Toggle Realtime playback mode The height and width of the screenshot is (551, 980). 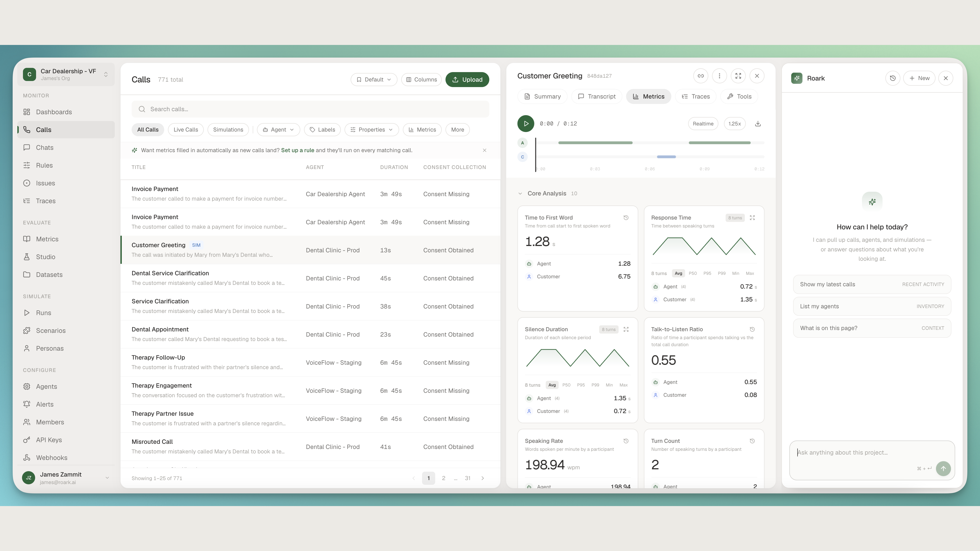pyautogui.click(x=703, y=124)
